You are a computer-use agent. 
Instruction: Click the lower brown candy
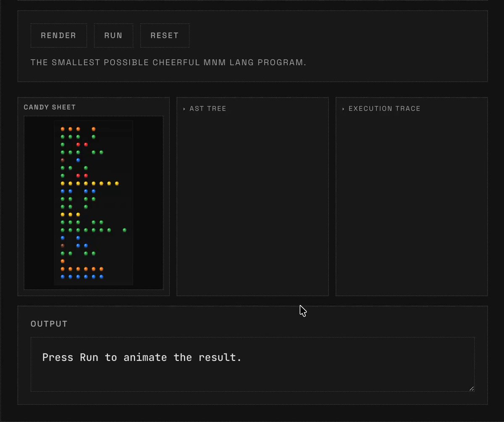click(x=63, y=245)
